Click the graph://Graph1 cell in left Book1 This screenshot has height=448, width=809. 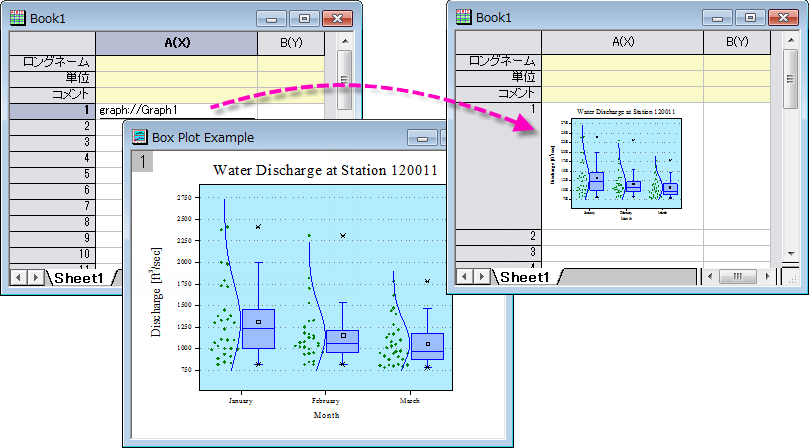click(x=176, y=110)
